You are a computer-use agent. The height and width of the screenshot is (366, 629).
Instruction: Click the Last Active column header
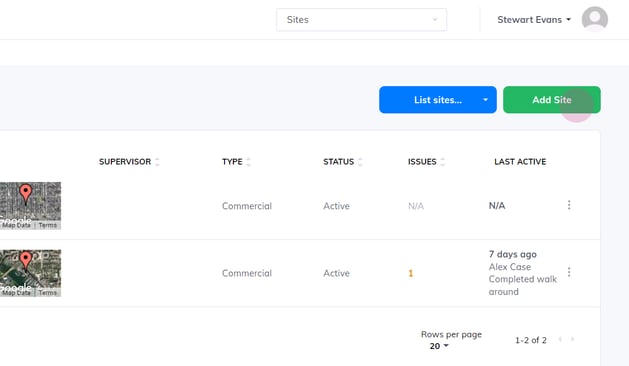(520, 162)
